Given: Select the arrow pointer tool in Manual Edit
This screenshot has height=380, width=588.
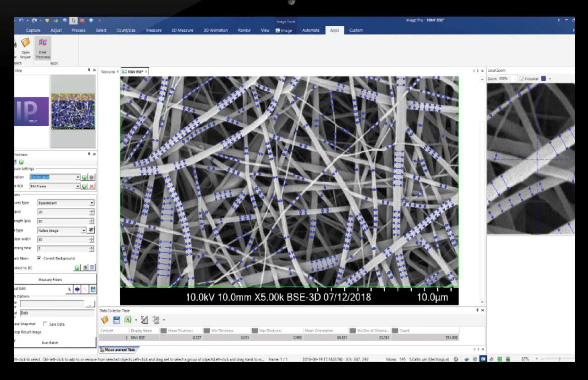Looking at the screenshot, I should (x=69, y=289).
